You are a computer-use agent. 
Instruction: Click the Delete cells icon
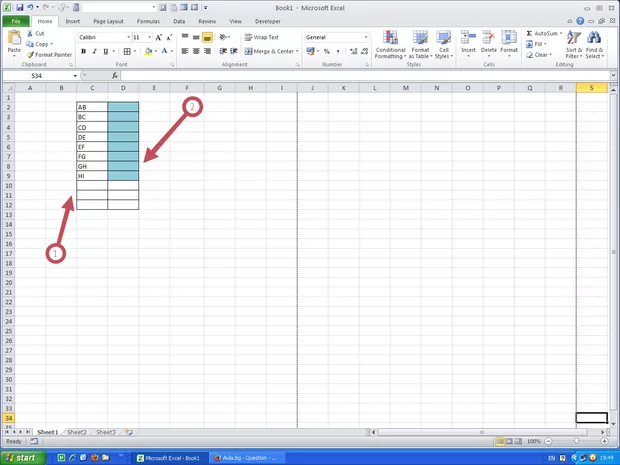(489, 38)
